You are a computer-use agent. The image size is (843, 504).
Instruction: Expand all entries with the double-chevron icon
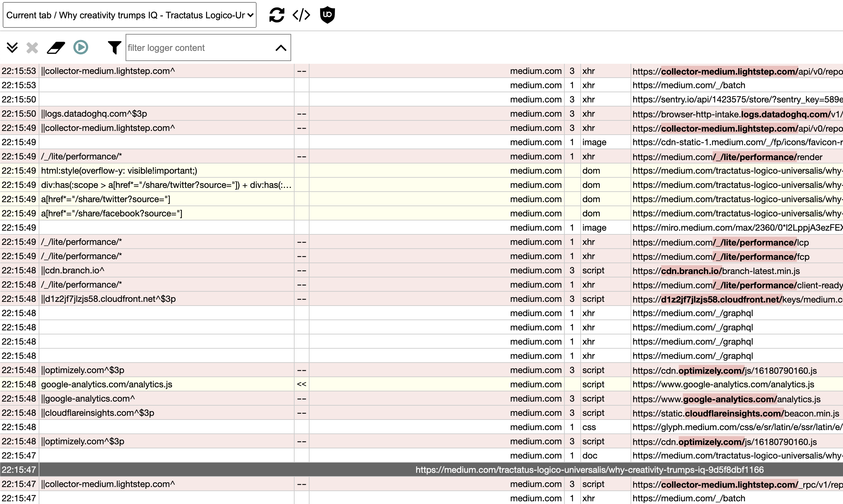[13, 47]
